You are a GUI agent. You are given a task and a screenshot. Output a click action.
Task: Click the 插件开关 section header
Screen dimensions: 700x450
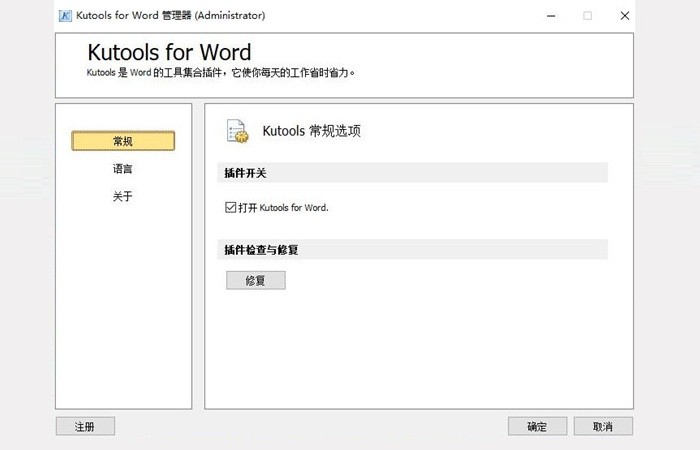[245, 173]
